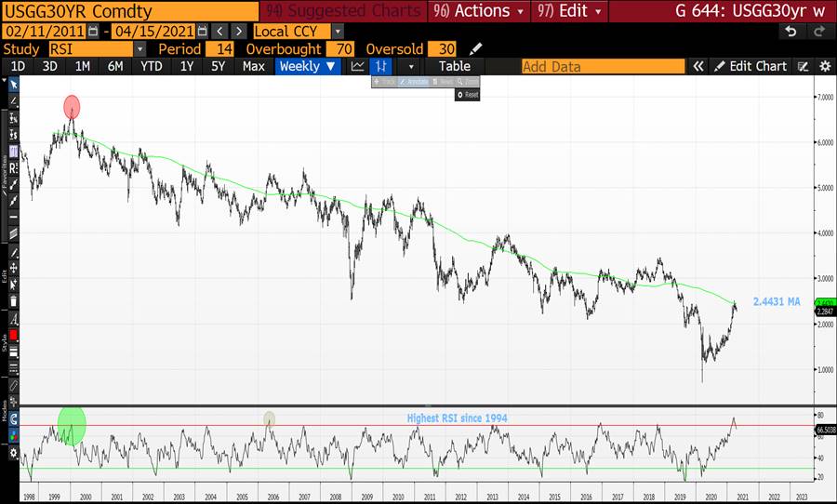The image size is (837, 504).
Task: Click the undo arrow icon
Action: tap(790, 31)
